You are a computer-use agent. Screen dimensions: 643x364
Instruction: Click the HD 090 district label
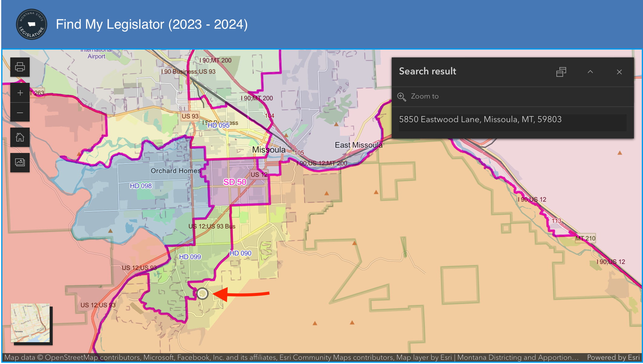coord(240,253)
